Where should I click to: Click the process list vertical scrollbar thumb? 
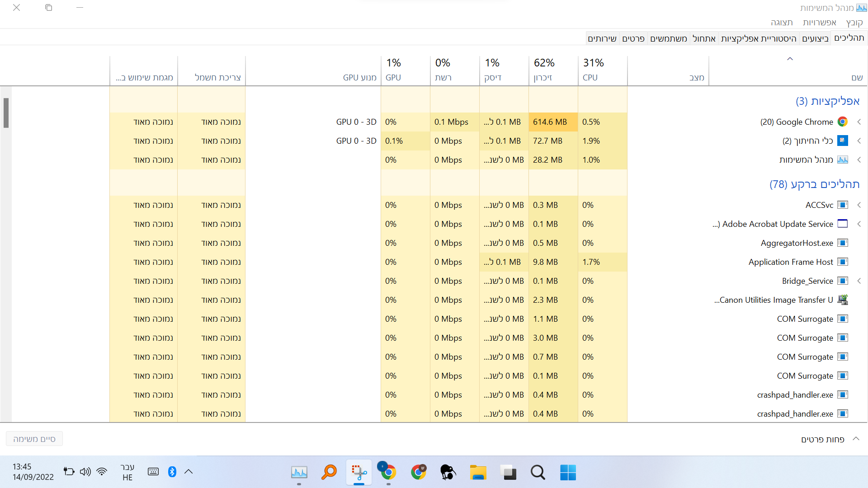click(x=6, y=113)
